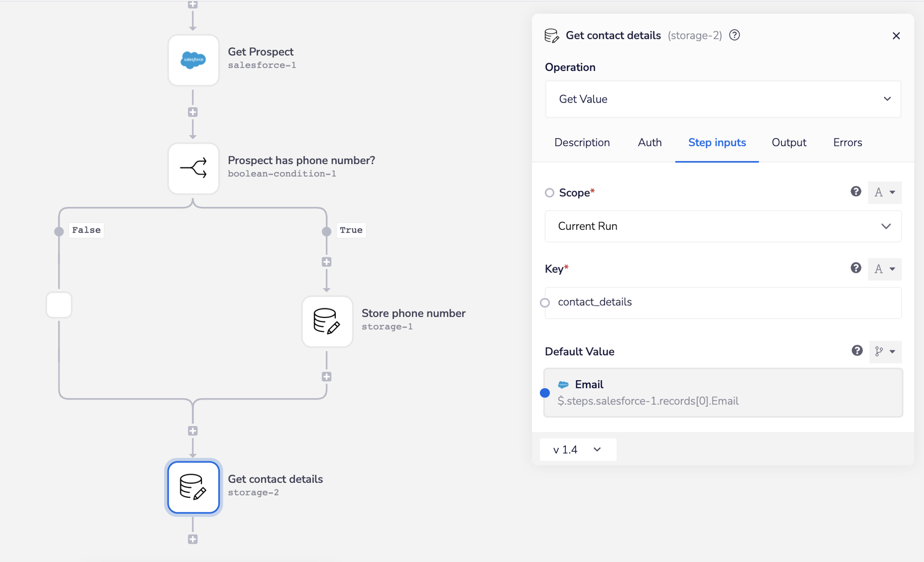Click the branch icon on Prospect has phone number

tap(193, 169)
